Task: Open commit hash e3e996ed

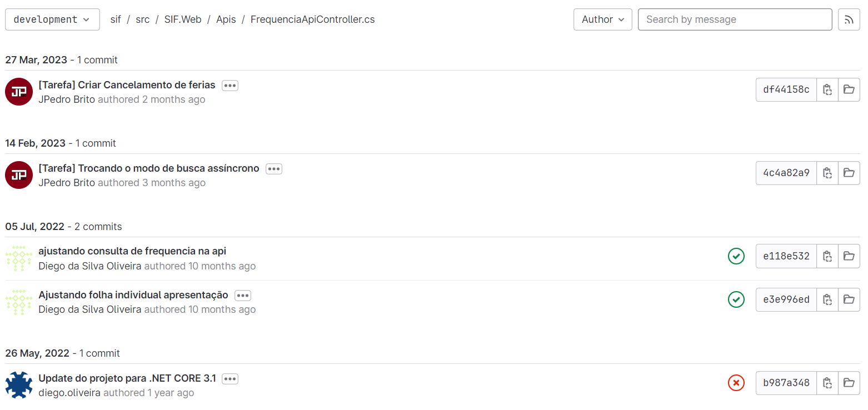Action: (786, 299)
